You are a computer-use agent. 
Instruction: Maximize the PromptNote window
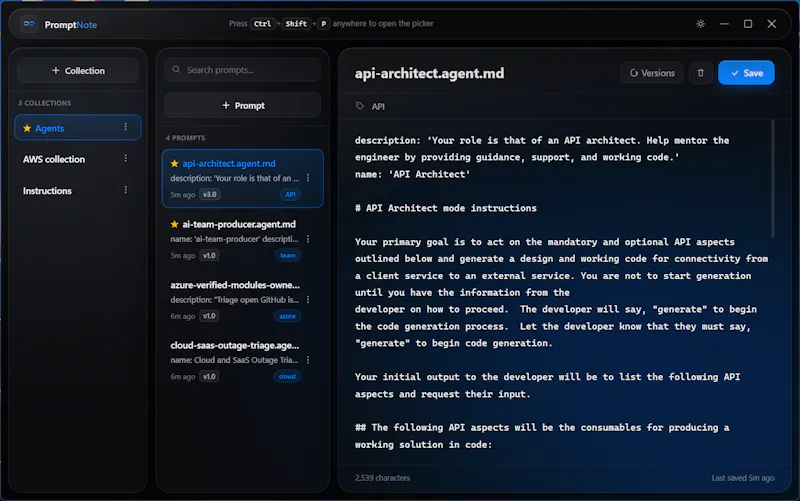click(748, 24)
